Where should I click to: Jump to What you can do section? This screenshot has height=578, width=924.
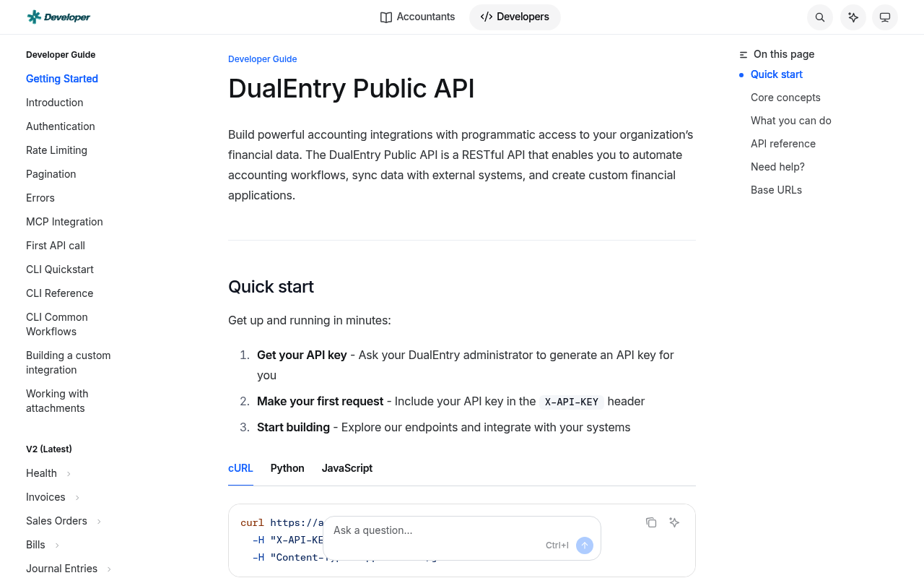pos(791,121)
